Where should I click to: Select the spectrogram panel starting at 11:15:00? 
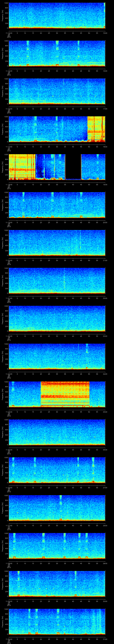point(57,53)
